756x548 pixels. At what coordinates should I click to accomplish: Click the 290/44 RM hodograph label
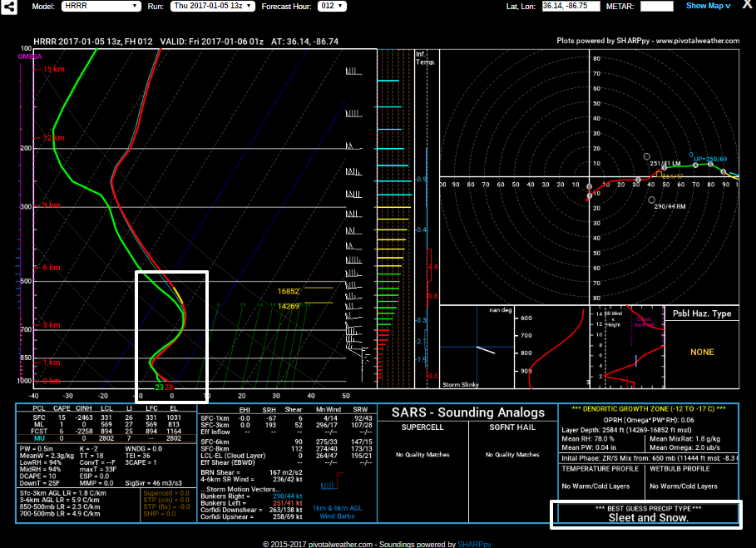point(670,206)
